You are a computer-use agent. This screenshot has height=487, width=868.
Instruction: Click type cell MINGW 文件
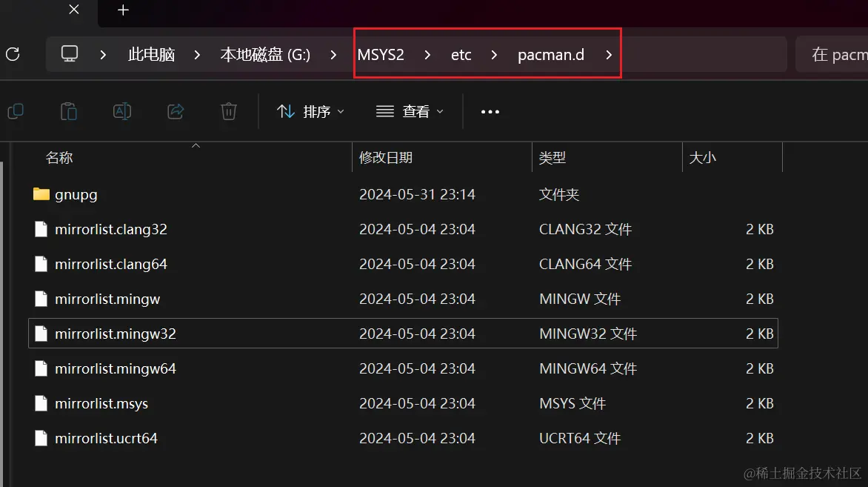tap(580, 299)
